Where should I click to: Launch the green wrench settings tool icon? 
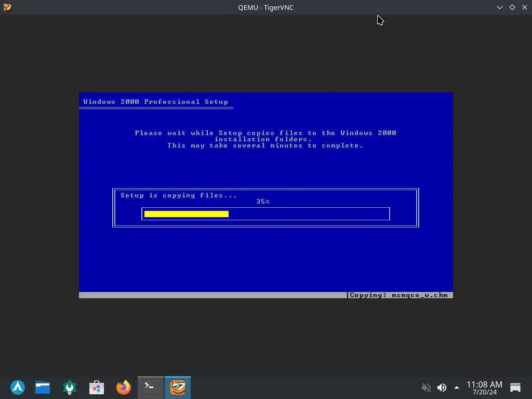point(70,387)
